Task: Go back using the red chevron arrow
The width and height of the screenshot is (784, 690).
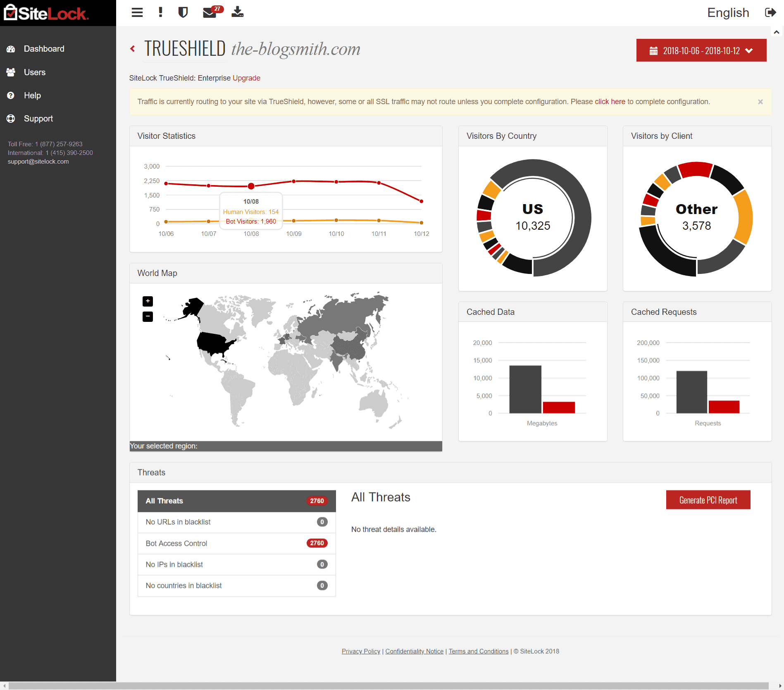Action: click(133, 49)
